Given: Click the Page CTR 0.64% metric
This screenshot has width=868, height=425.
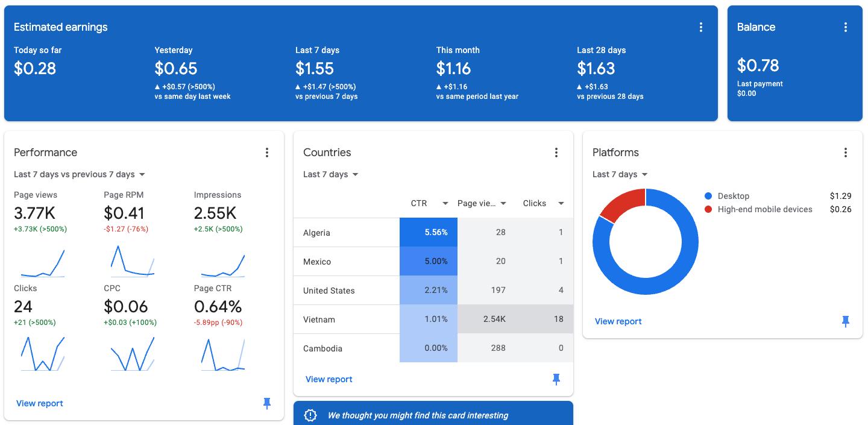Looking at the screenshot, I should (218, 306).
